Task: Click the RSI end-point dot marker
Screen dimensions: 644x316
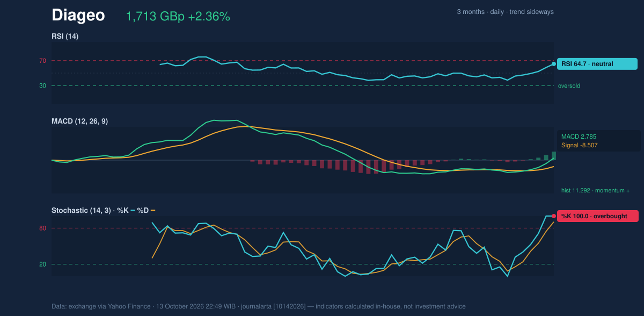Action: coord(554,64)
